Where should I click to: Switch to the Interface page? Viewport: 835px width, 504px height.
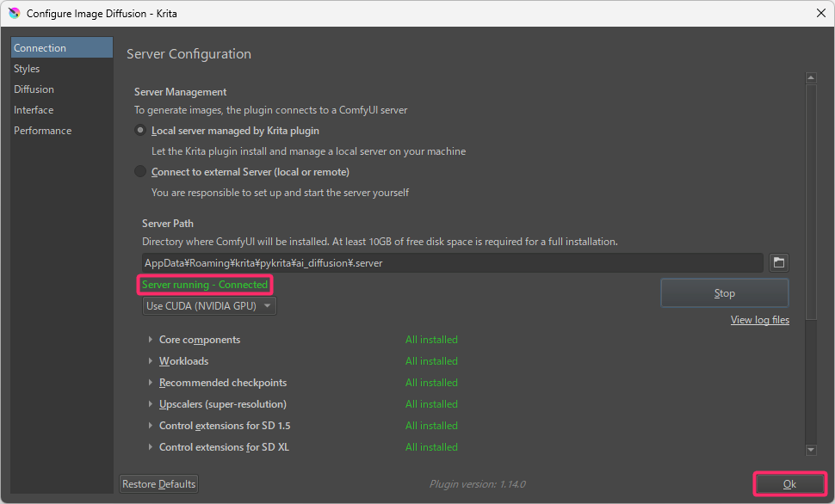(62, 109)
